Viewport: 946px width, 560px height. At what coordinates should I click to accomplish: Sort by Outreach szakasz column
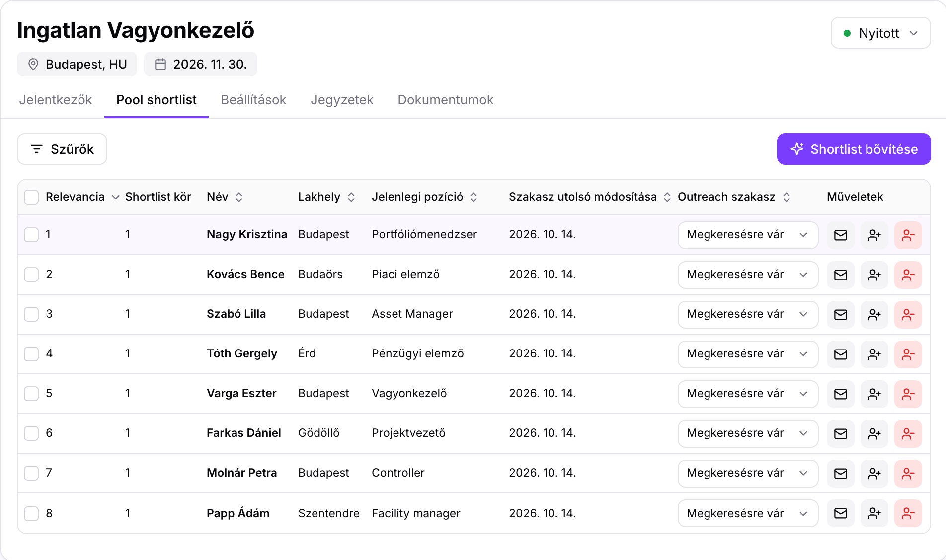point(734,197)
